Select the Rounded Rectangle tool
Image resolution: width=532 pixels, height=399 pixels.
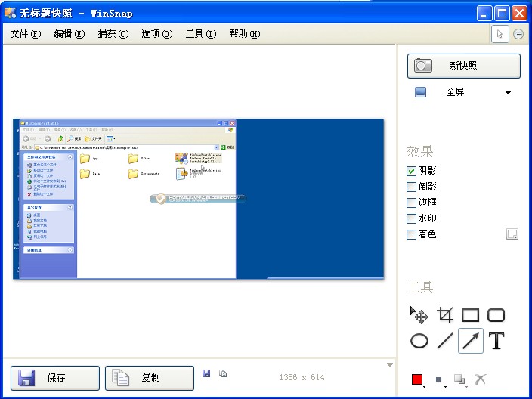(x=496, y=315)
